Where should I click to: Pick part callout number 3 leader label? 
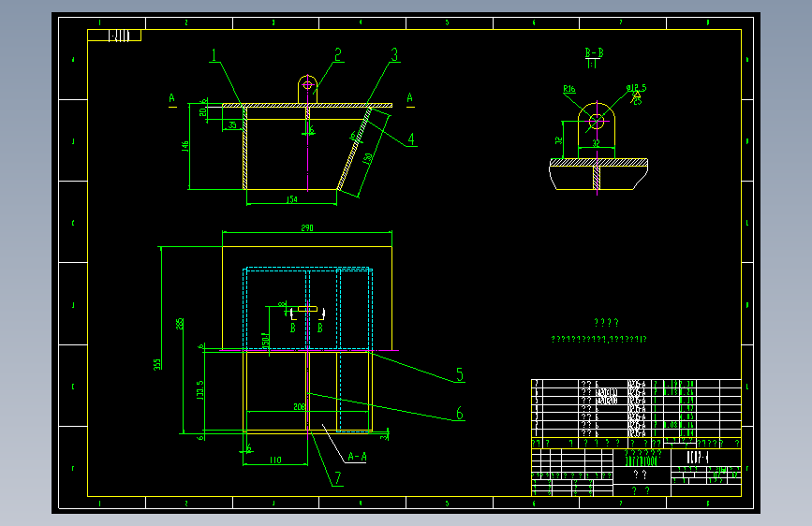(x=394, y=55)
